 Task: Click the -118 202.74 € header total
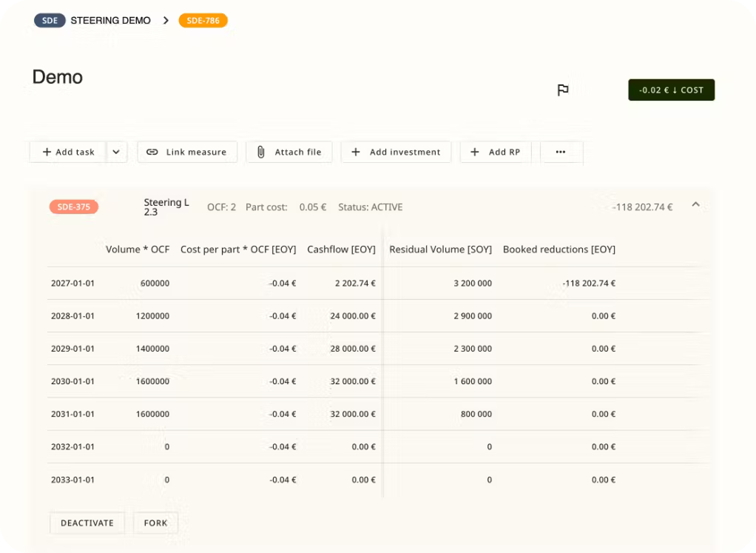tap(642, 207)
